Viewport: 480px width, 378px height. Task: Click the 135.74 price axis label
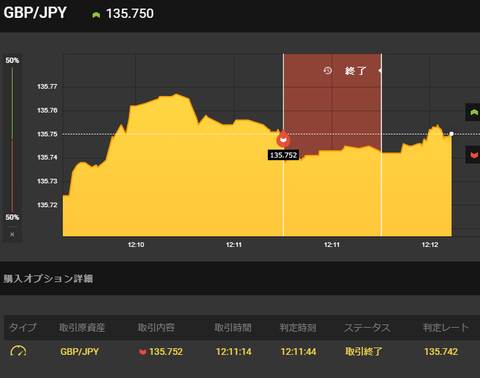(47, 157)
